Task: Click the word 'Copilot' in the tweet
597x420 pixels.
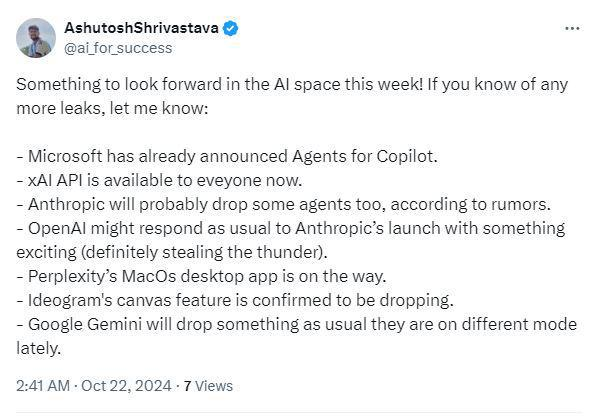Action: (x=407, y=156)
